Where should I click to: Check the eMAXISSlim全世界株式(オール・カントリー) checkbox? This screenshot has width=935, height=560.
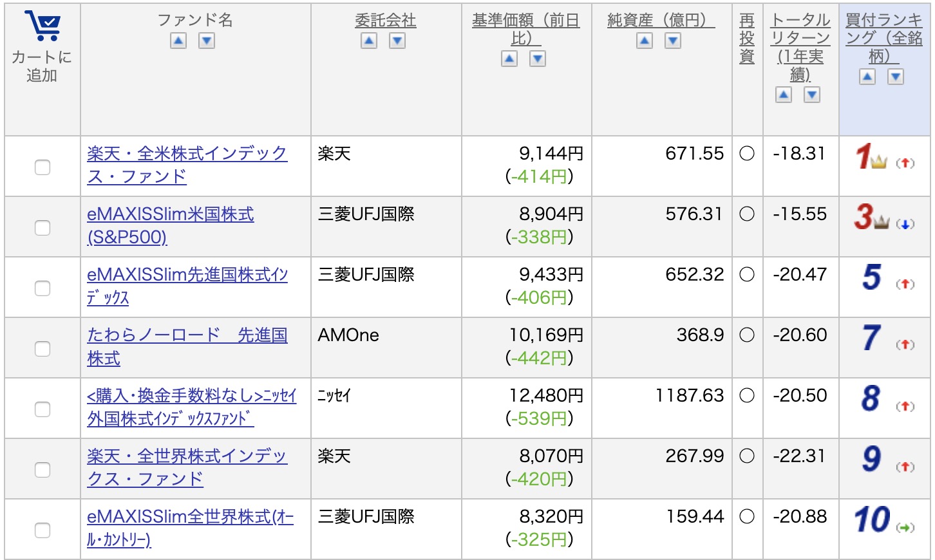click(42, 530)
